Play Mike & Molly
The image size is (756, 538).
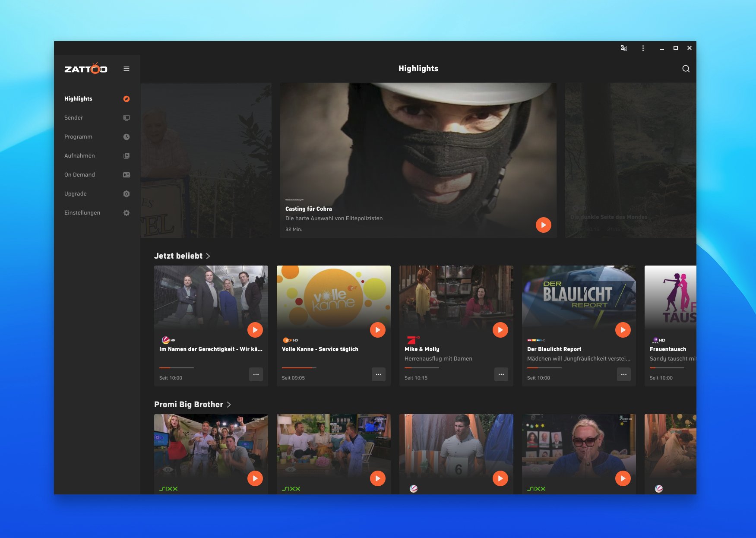(500, 330)
